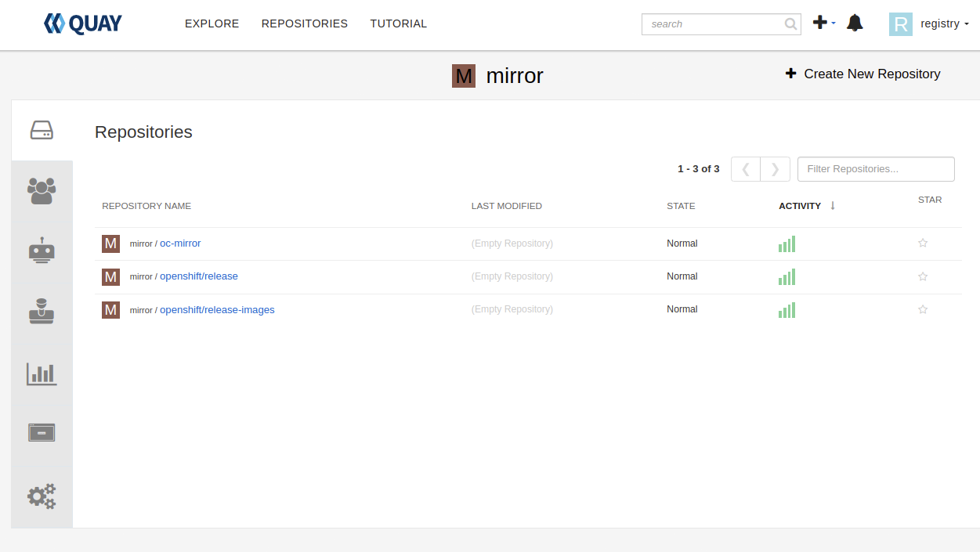980x552 pixels.
Task: Click the '1 - 3 of 3' pagination text
Action: coord(699,169)
